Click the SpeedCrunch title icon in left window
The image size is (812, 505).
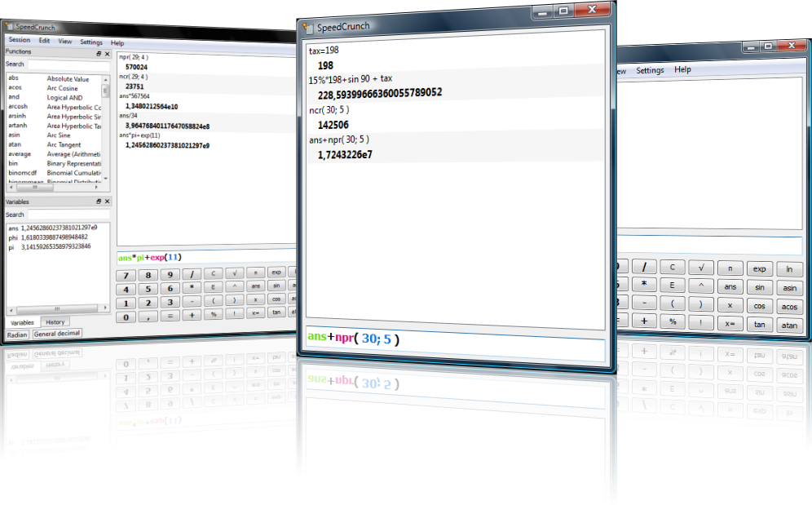click(9, 25)
